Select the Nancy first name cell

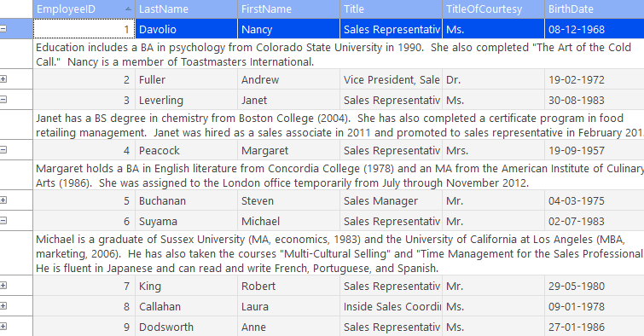pos(288,29)
